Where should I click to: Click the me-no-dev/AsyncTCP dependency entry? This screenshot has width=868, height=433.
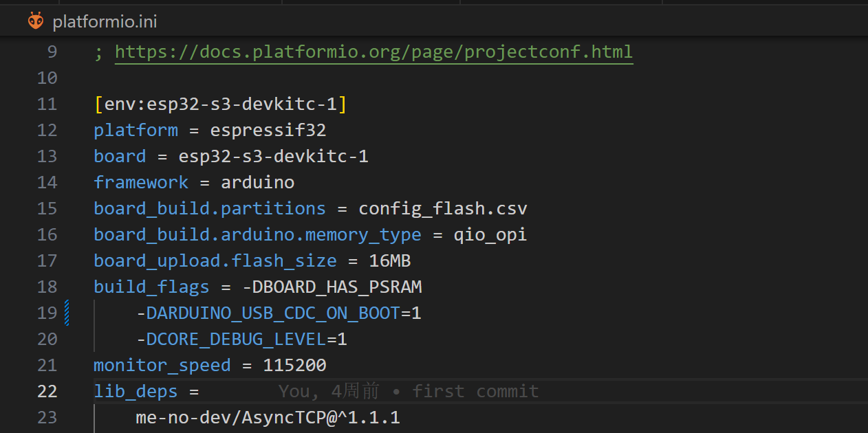[x=268, y=418]
